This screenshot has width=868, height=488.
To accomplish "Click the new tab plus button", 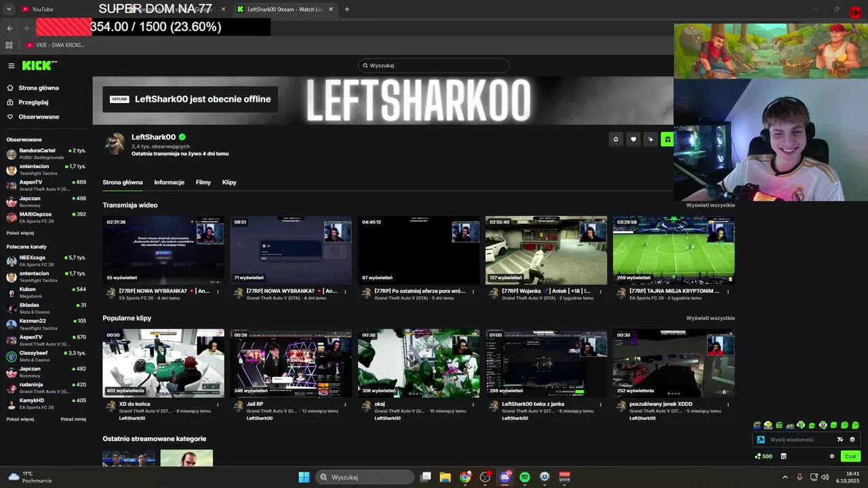I will 347,9.
